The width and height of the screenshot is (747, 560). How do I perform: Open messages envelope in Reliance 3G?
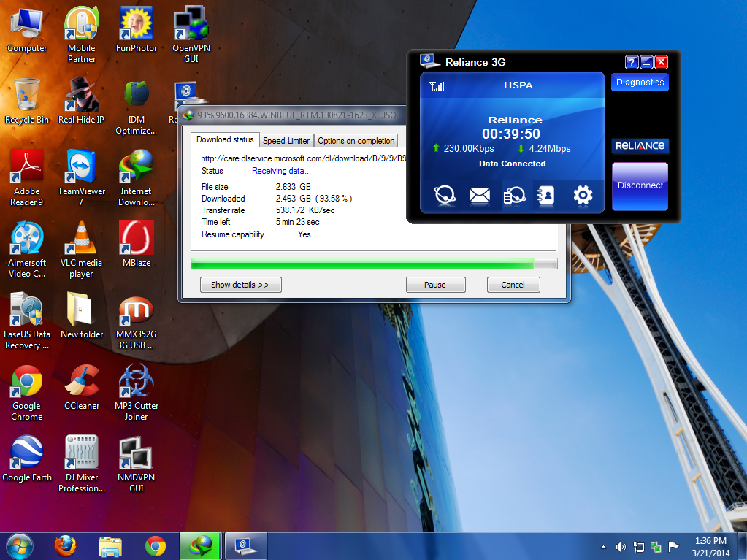pyautogui.click(x=479, y=195)
